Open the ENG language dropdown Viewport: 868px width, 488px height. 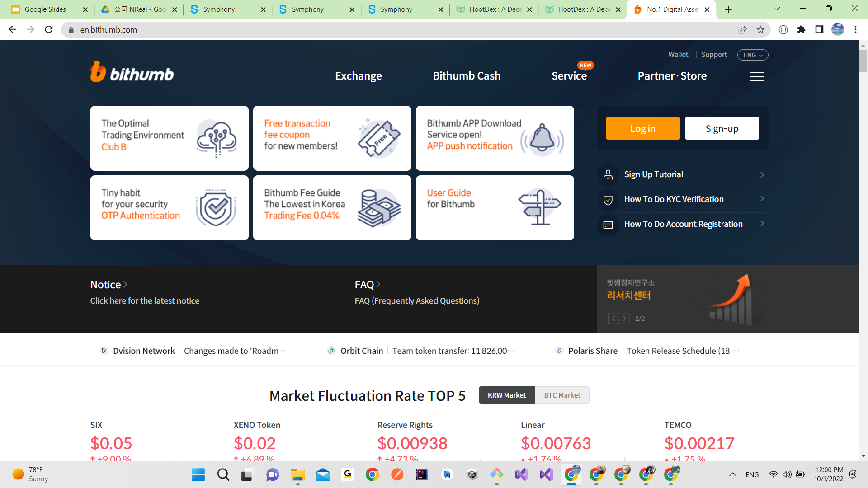[x=752, y=55]
